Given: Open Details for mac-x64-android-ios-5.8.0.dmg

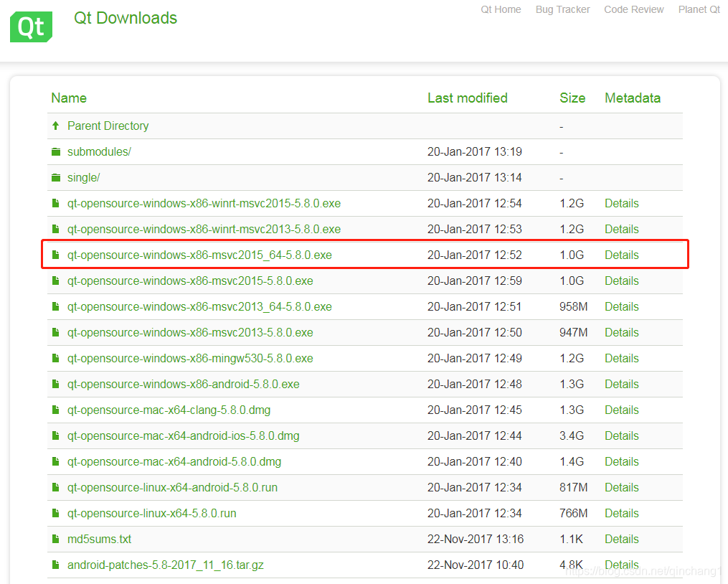Looking at the screenshot, I should (621, 435).
